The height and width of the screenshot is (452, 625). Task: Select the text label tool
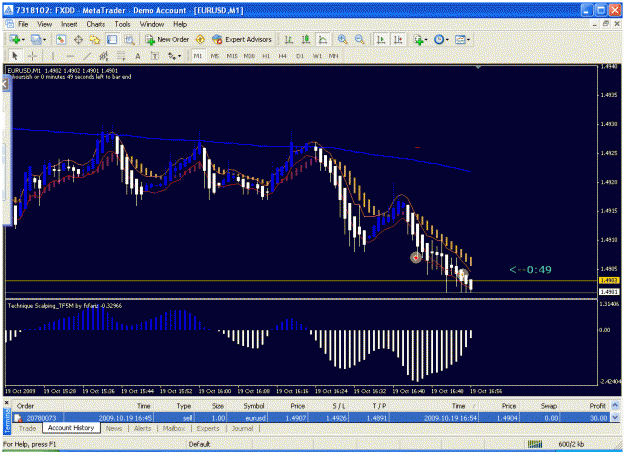[x=155, y=56]
